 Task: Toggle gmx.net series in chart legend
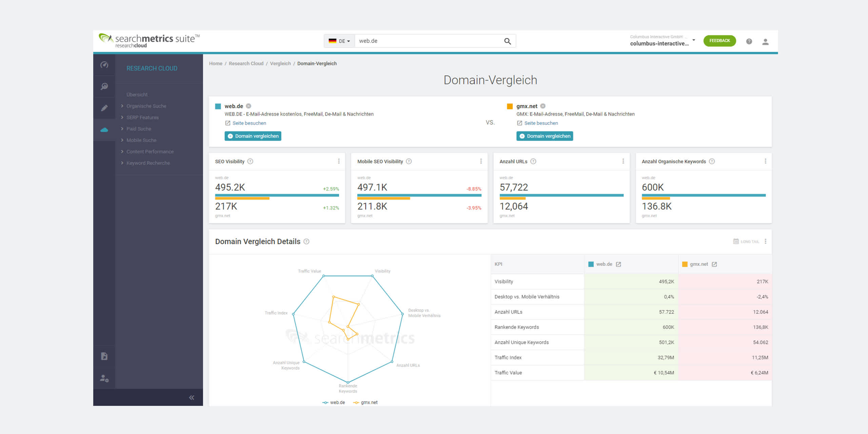click(365, 402)
